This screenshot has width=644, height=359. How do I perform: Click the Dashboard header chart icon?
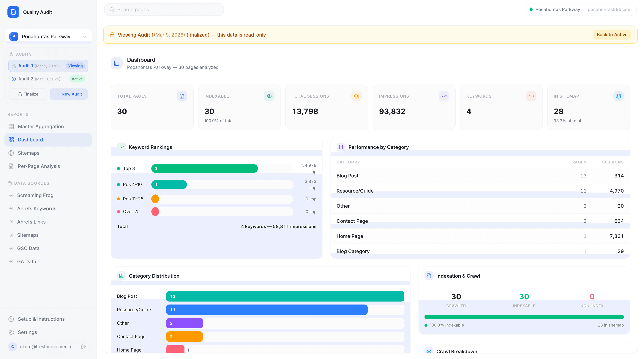click(116, 63)
